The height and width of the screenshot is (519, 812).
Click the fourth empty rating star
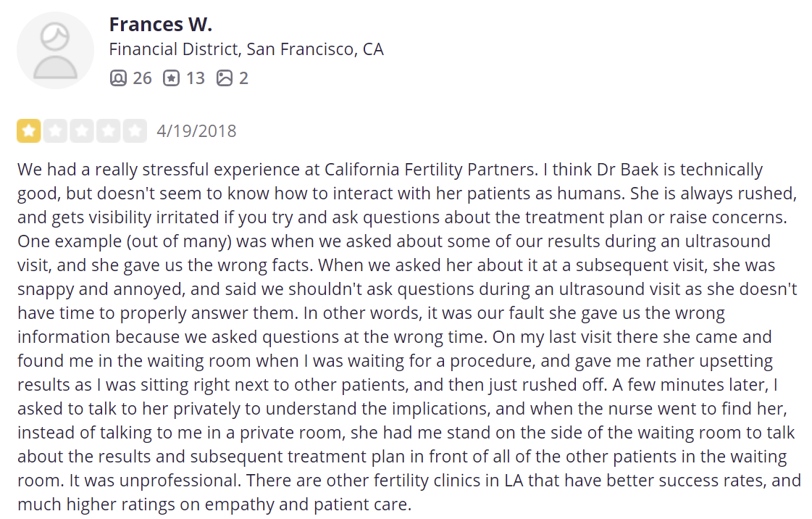click(x=108, y=131)
